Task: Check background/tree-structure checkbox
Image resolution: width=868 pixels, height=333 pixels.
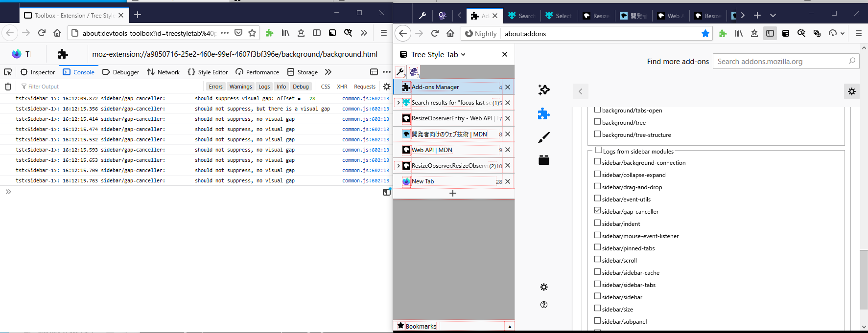Action: pyautogui.click(x=597, y=134)
